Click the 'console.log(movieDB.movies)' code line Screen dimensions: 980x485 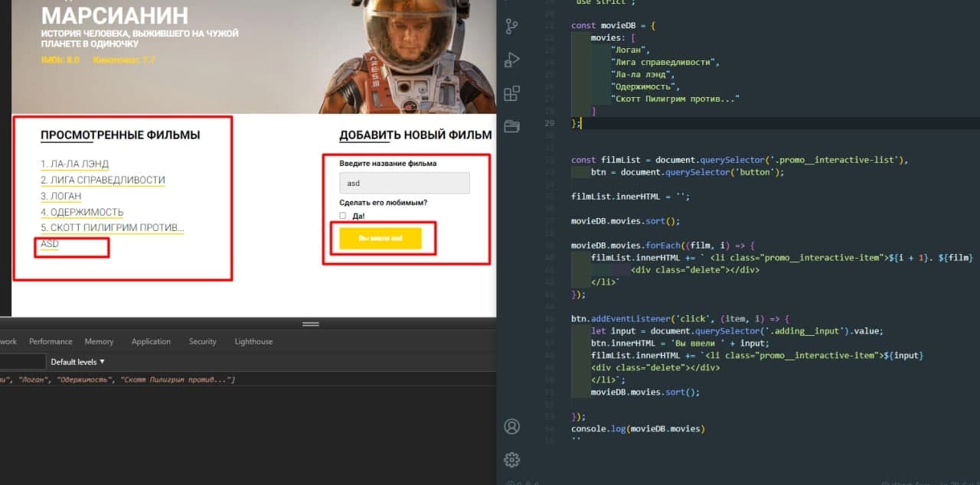(638, 428)
